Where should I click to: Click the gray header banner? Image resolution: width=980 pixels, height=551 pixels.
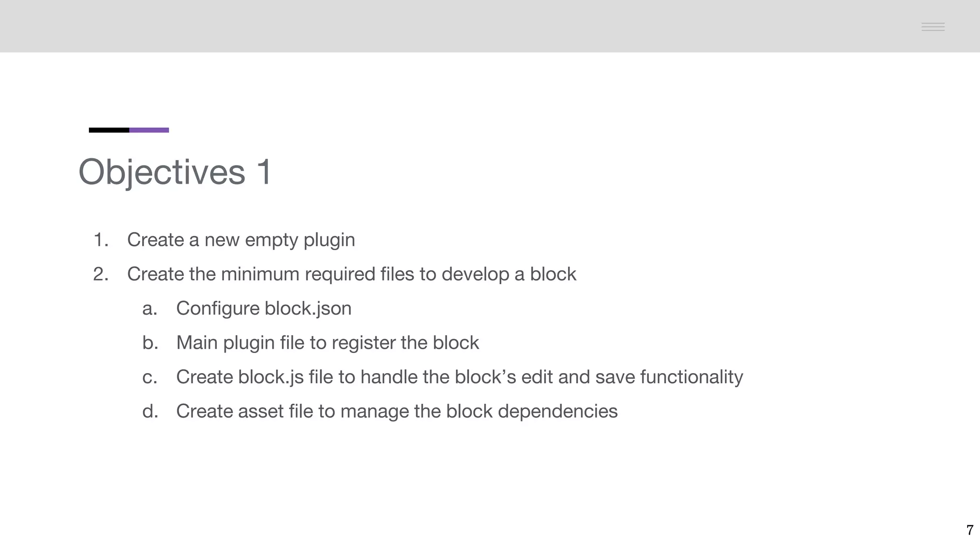(490, 26)
